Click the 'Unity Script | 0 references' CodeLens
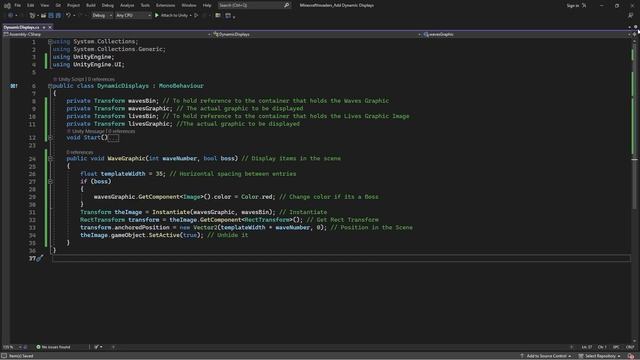The image size is (640, 360). pos(84,79)
